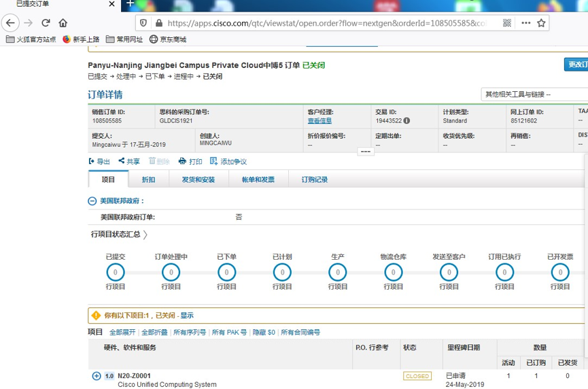Click 全部折叠 link

coord(154,333)
